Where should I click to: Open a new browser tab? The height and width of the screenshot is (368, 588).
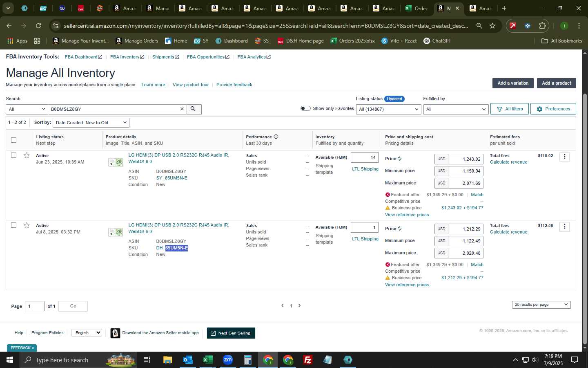(x=504, y=8)
